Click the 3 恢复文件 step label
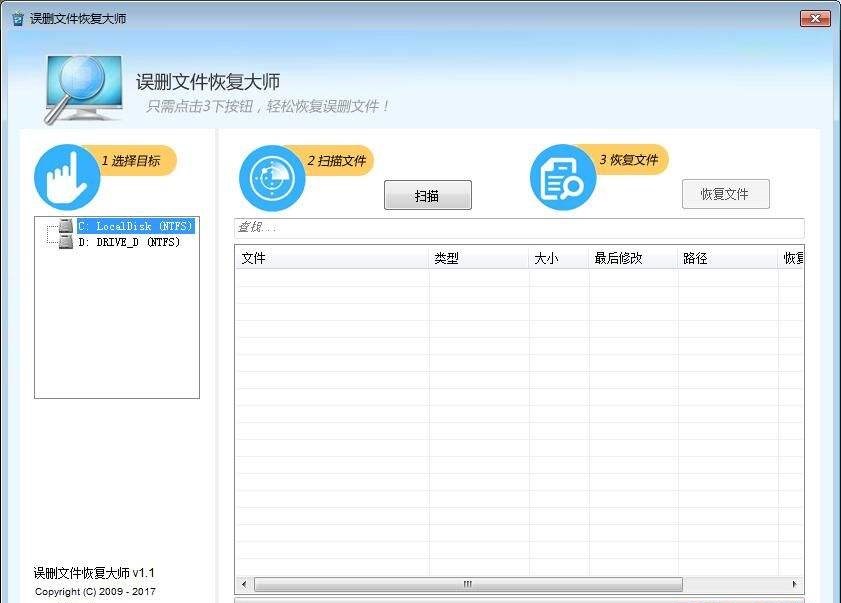841x603 pixels. point(629,159)
